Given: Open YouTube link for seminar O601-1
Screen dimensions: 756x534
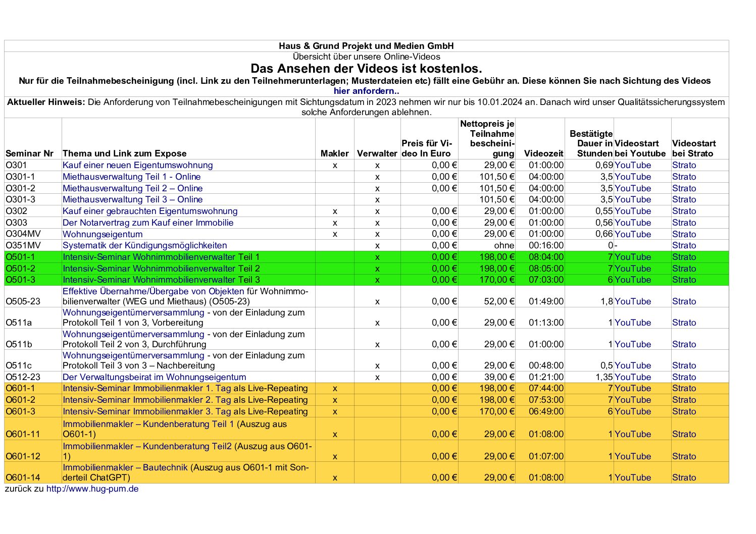Looking at the screenshot, I should tap(633, 388).
